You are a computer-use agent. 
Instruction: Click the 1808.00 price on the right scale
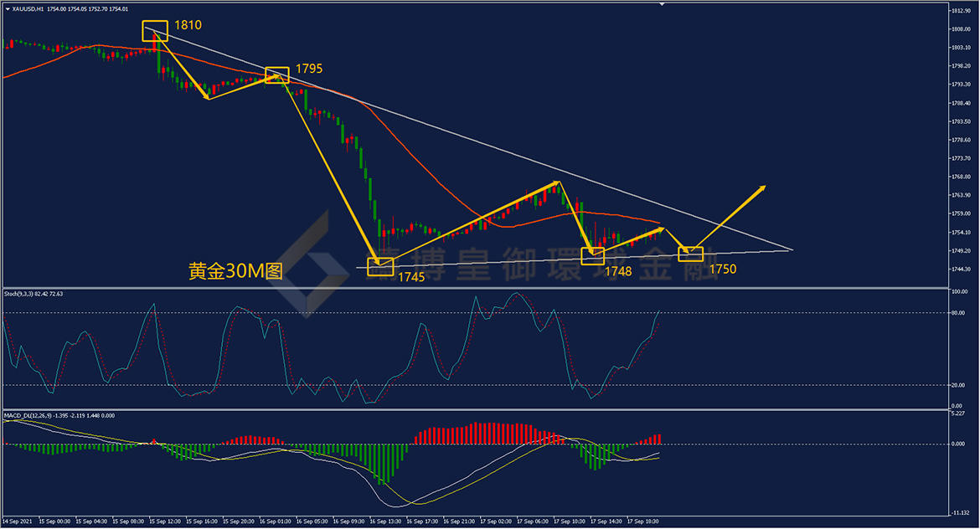(961, 28)
